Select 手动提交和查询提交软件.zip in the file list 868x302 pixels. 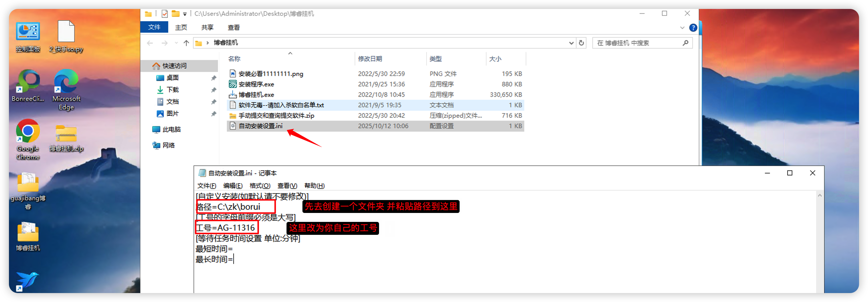point(276,116)
